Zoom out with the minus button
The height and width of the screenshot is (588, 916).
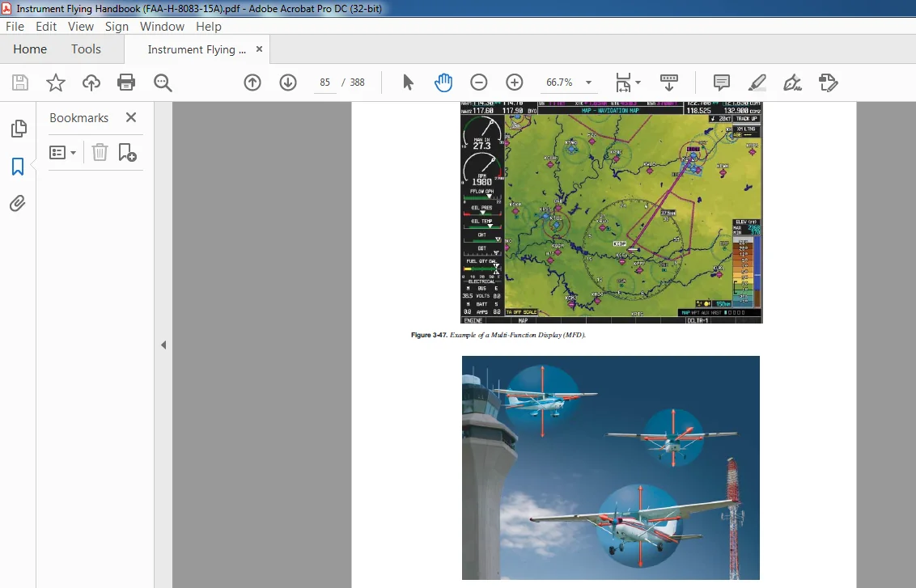[x=479, y=82]
